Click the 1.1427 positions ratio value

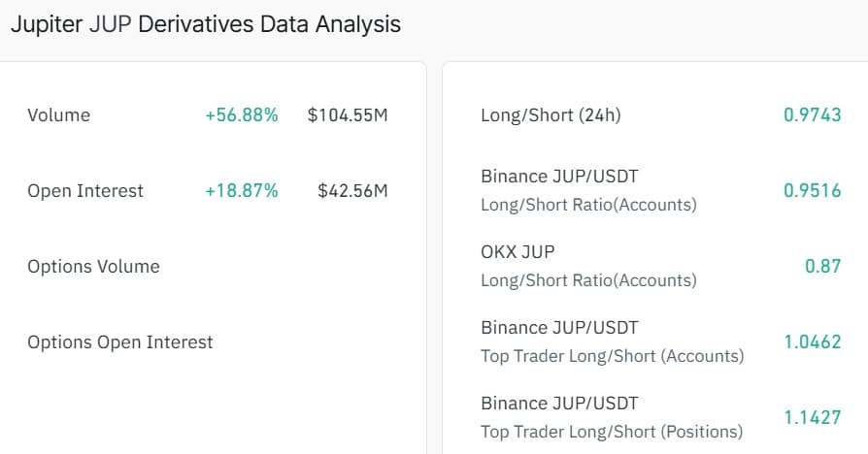[x=812, y=418]
